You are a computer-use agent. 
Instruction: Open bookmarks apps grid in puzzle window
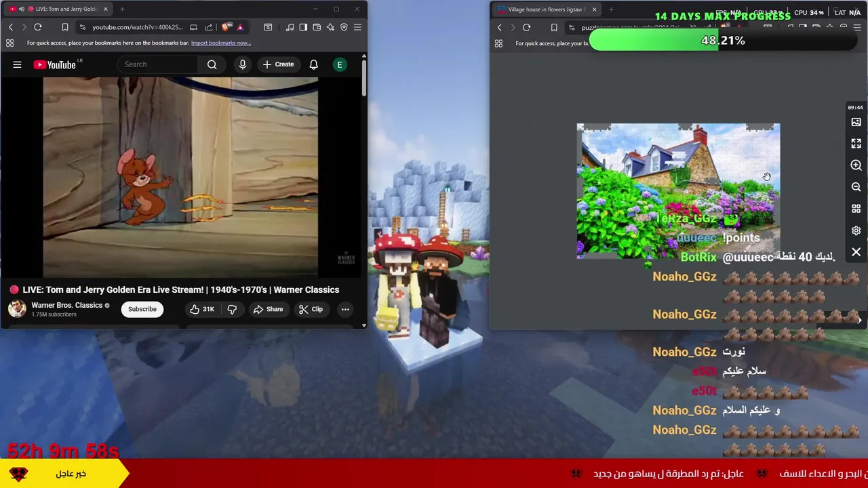click(498, 43)
